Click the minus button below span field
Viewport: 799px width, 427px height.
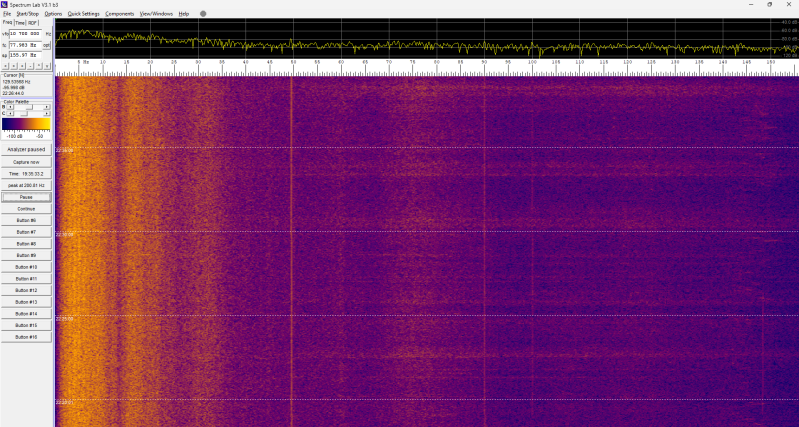coord(31,66)
